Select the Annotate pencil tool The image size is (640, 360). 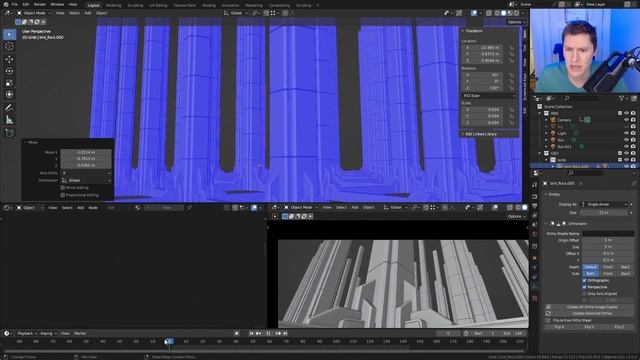point(9,108)
